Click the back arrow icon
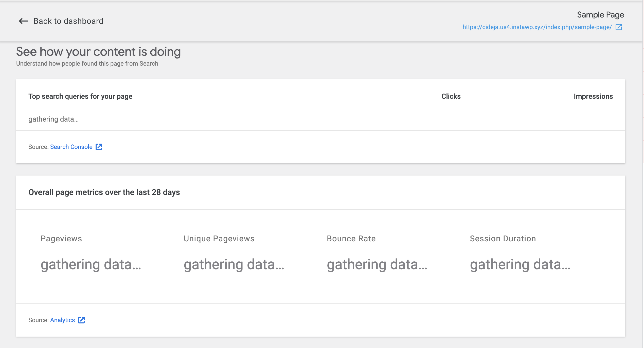Screen dimensions: 644x348 [23, 21]
